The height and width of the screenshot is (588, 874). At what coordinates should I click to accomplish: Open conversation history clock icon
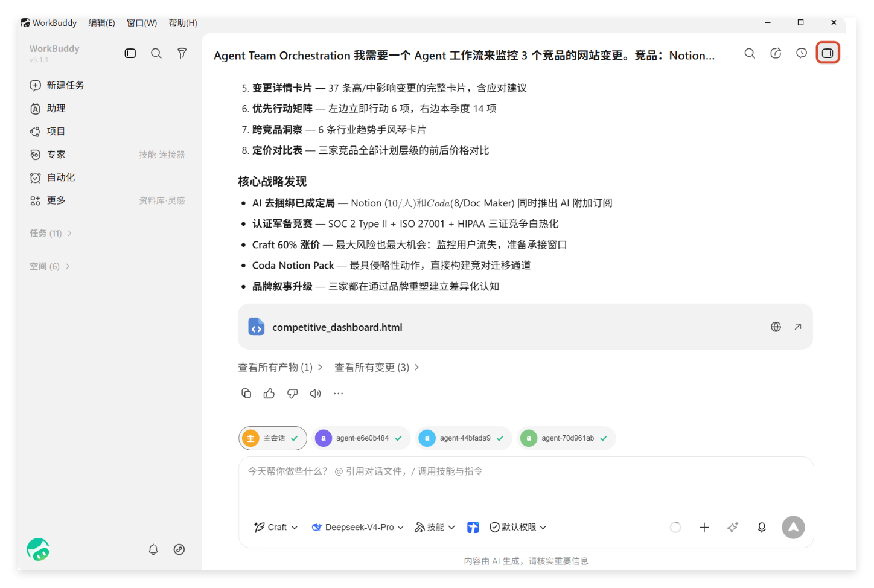point(802,53)
